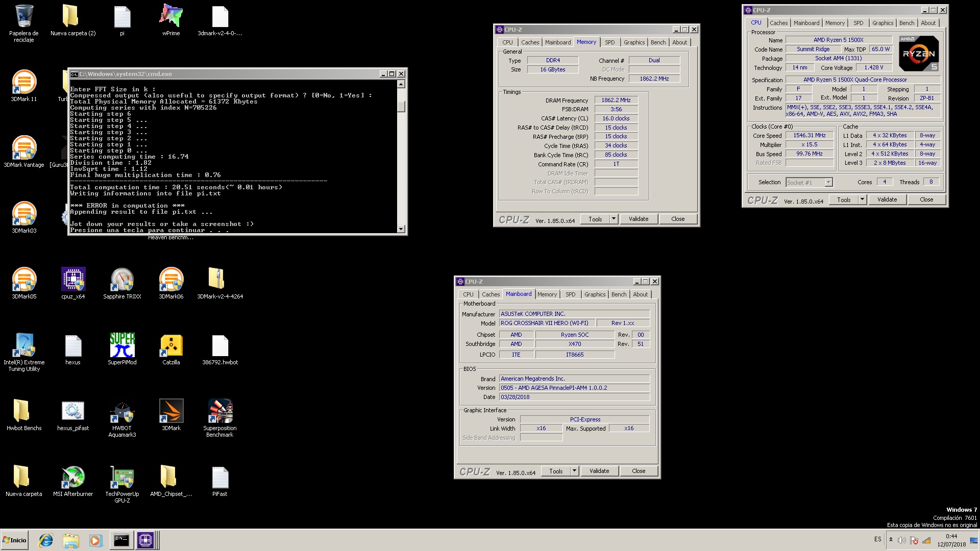Image resolution: width=980 pixels, height=551 pixels.
Task: Open Windows Explorer from the taskbar
Action: coord(71,540)
